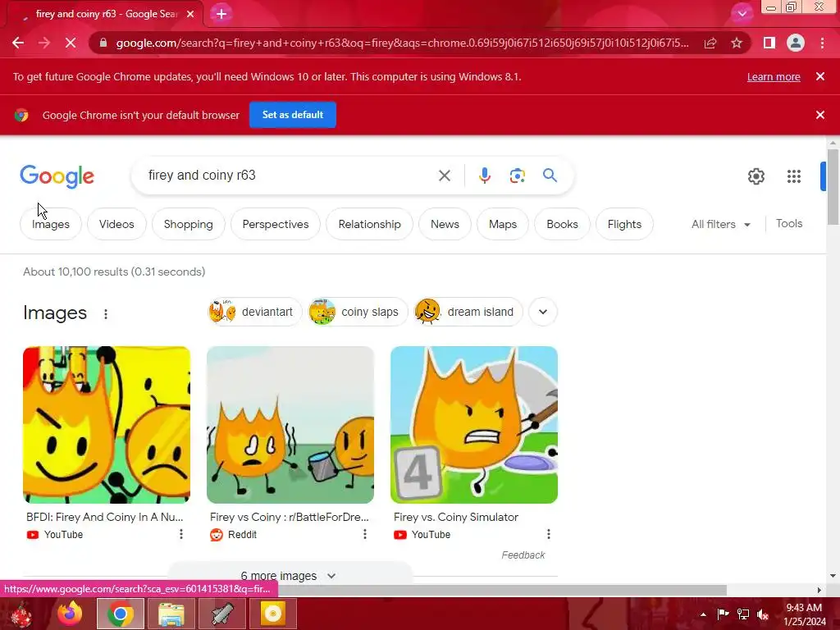840x630 pixels.
Task: Search by image with Google Lens icon
Action: pos(517,176)
